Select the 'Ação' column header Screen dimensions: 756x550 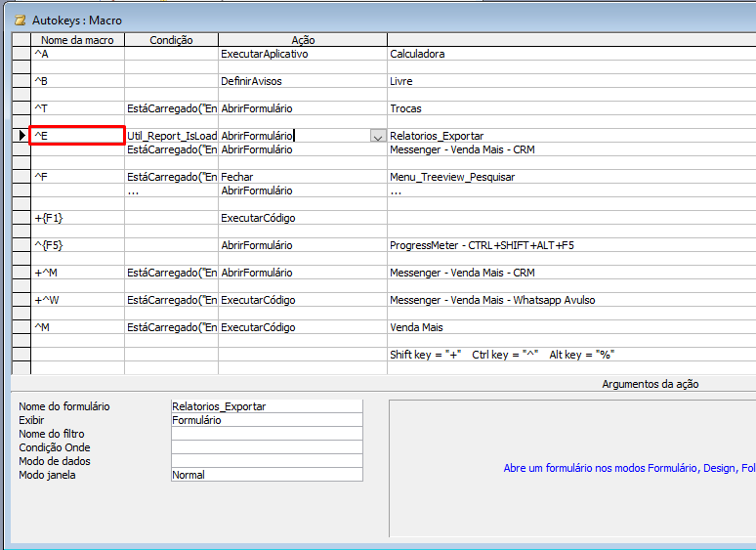pos(303,40)
